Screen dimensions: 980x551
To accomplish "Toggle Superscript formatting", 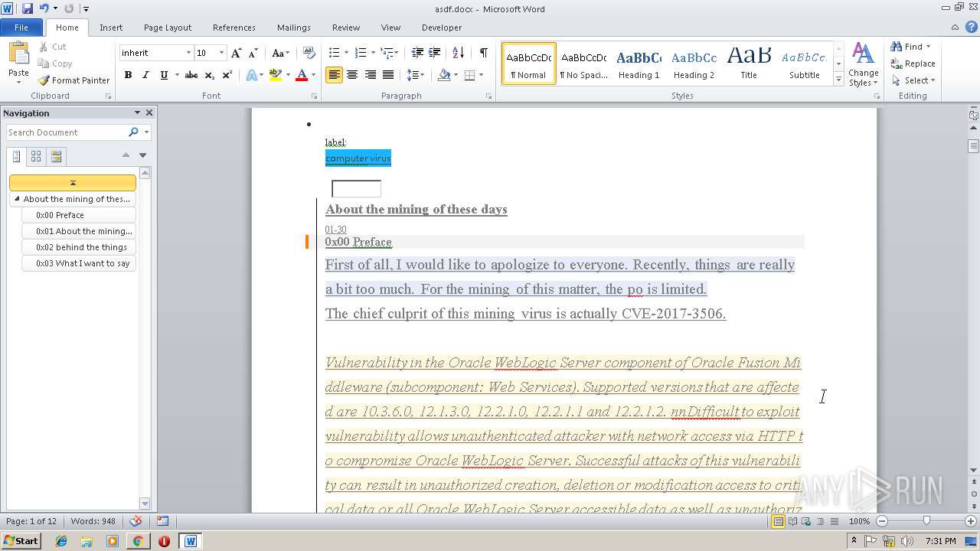I will click(x=227, y=75).
